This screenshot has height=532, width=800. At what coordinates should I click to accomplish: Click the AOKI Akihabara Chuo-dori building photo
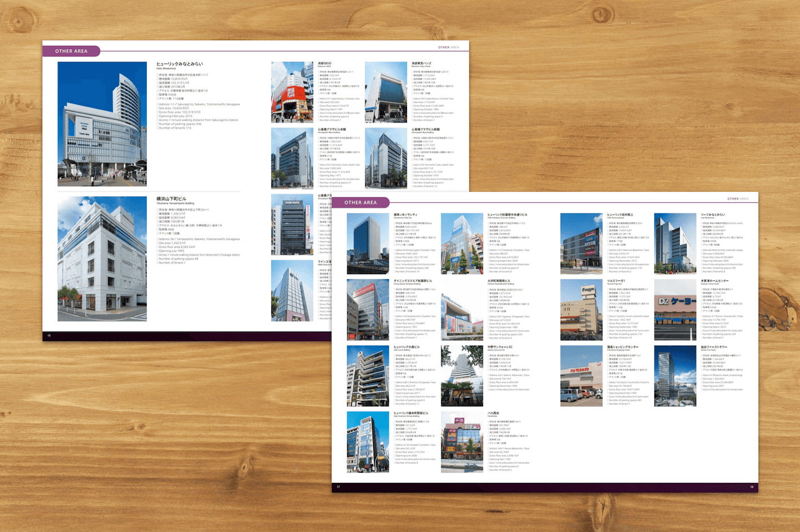tap(462, 244)
